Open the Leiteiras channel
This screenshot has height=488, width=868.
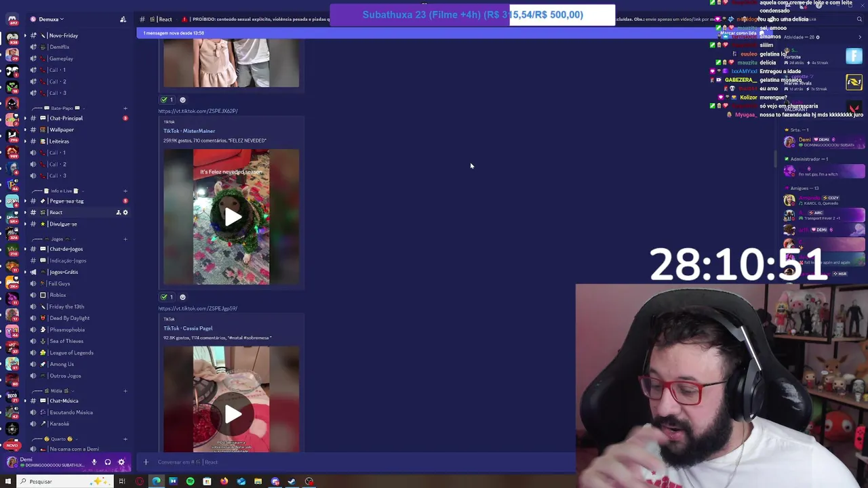point(78,141)
